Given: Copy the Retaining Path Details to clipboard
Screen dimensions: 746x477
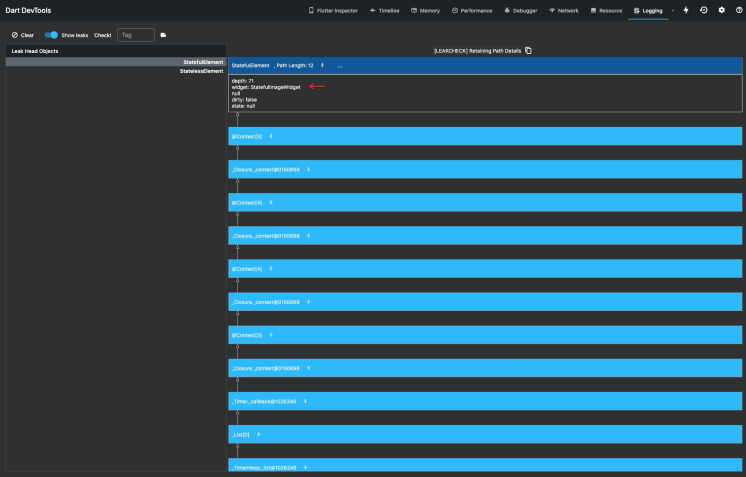Looking at the screenshot, I should point(528,50).
